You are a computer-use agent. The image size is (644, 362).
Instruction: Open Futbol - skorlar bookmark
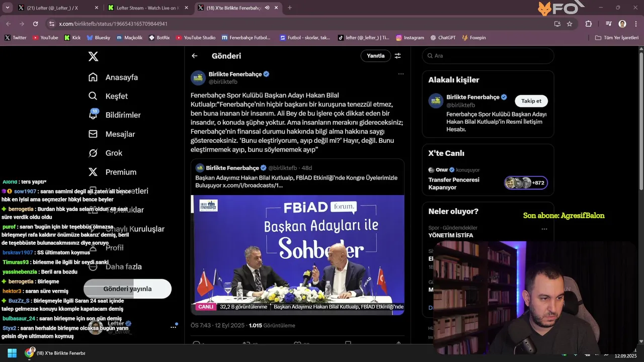305,38
